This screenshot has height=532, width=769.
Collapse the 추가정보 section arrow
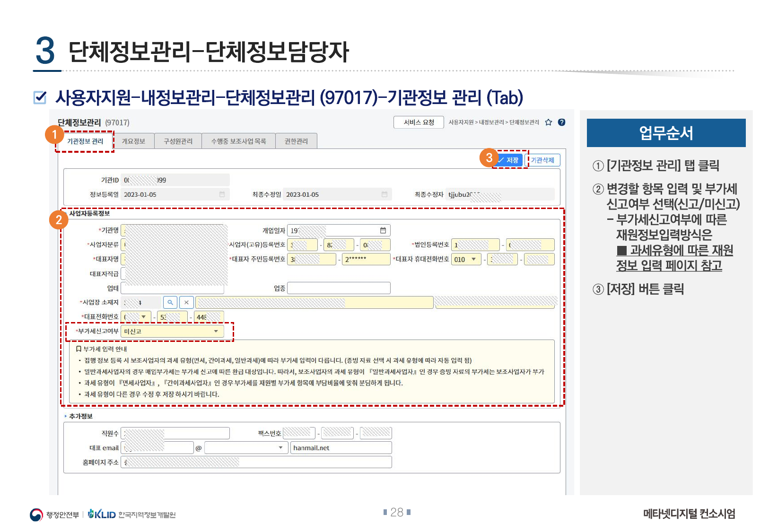(66, 416)
